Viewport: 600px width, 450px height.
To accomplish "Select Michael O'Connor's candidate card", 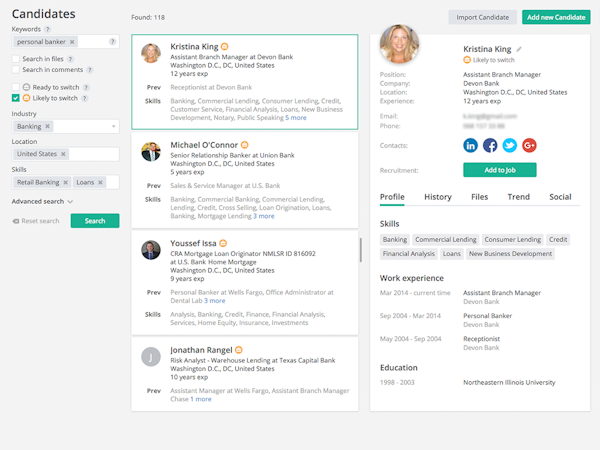I will 244,179.
